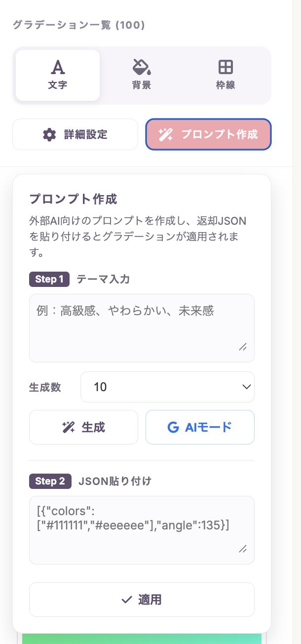Screen dimensions: 301x644
Task: Click the checkmark icon on 適用
Action: (127, 600)
